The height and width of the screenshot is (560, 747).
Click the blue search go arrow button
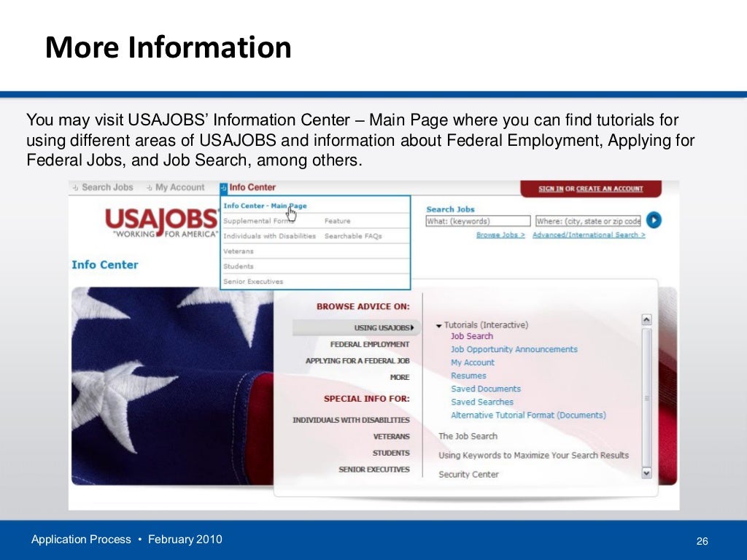click(654, 220)
